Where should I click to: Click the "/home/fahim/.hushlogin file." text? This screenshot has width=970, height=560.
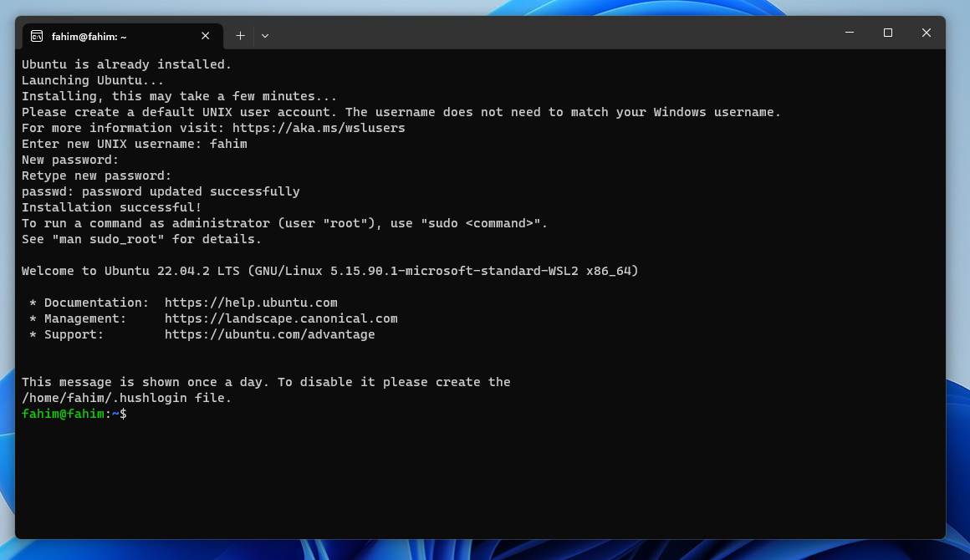(x=126, y=398)
